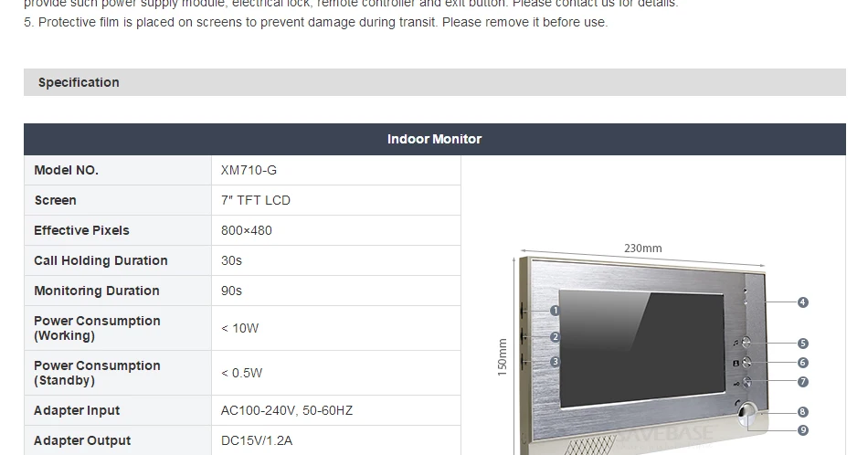Click callout number 4 beside the monitor

tap(803, 302)
